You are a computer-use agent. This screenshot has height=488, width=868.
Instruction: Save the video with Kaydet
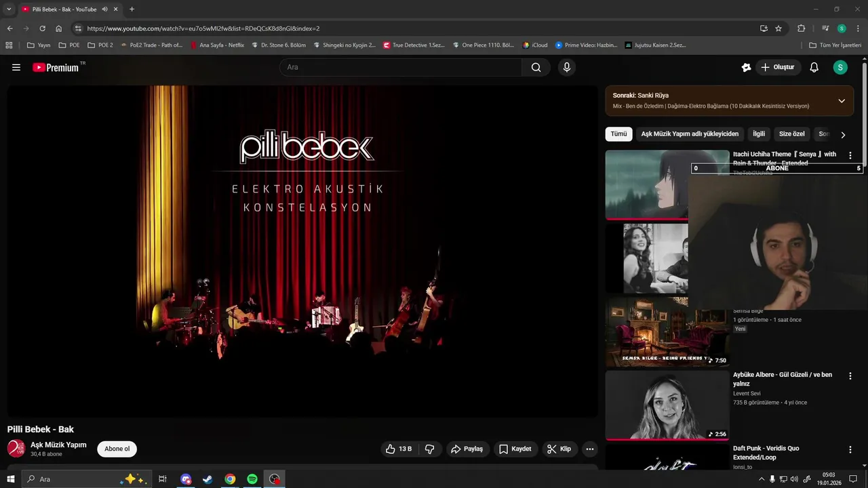click(515, 449)
